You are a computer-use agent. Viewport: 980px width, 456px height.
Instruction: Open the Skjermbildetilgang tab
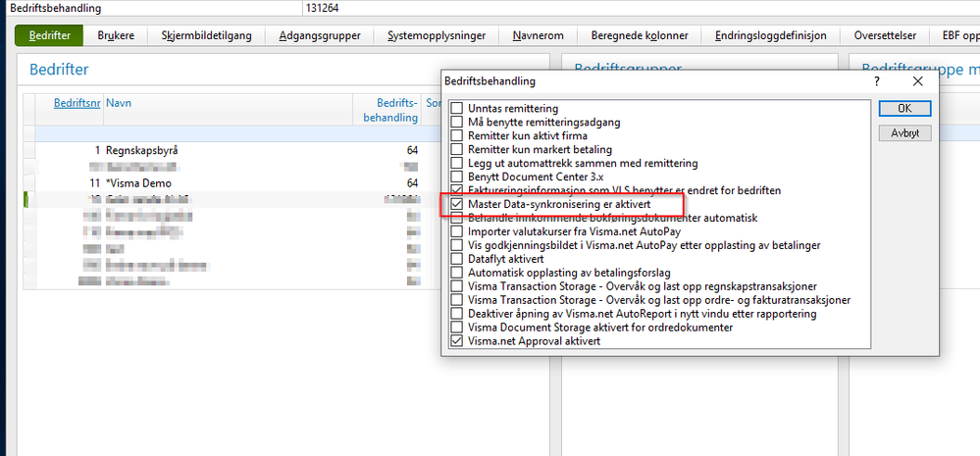(x=206, y=35)
